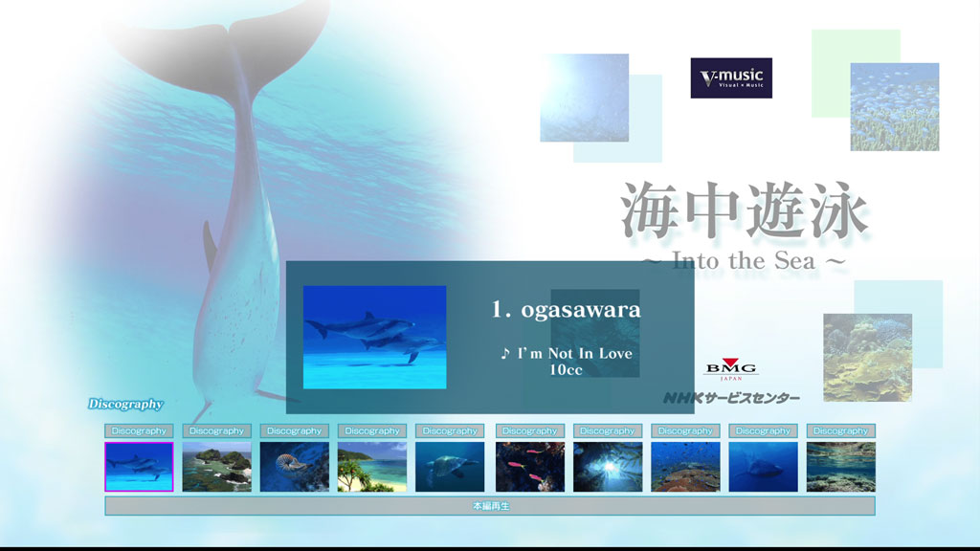980x551 pixels.
Task: Select the shark Discography thumbnail
Action: (x=763, y=468)
